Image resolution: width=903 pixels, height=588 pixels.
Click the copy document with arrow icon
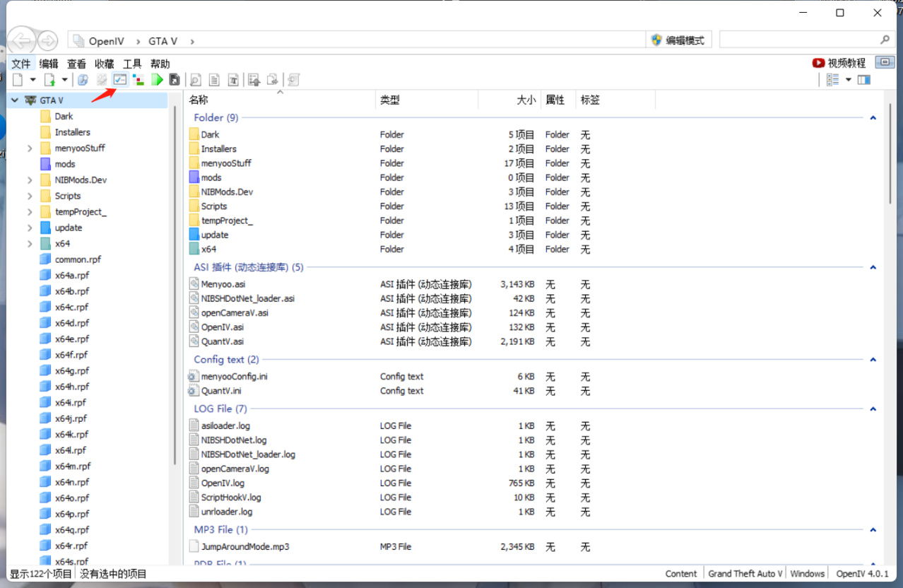click(273, 80)
